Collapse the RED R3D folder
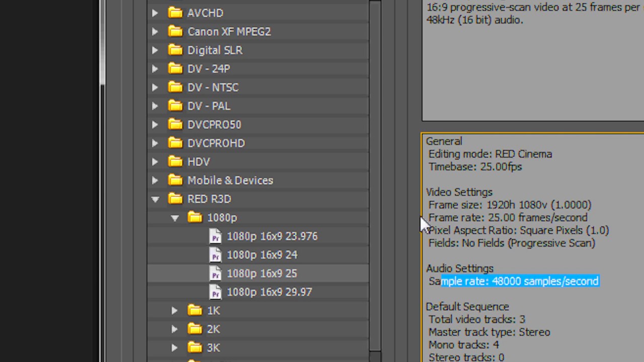The image size is (644, 362). (155, 200)
